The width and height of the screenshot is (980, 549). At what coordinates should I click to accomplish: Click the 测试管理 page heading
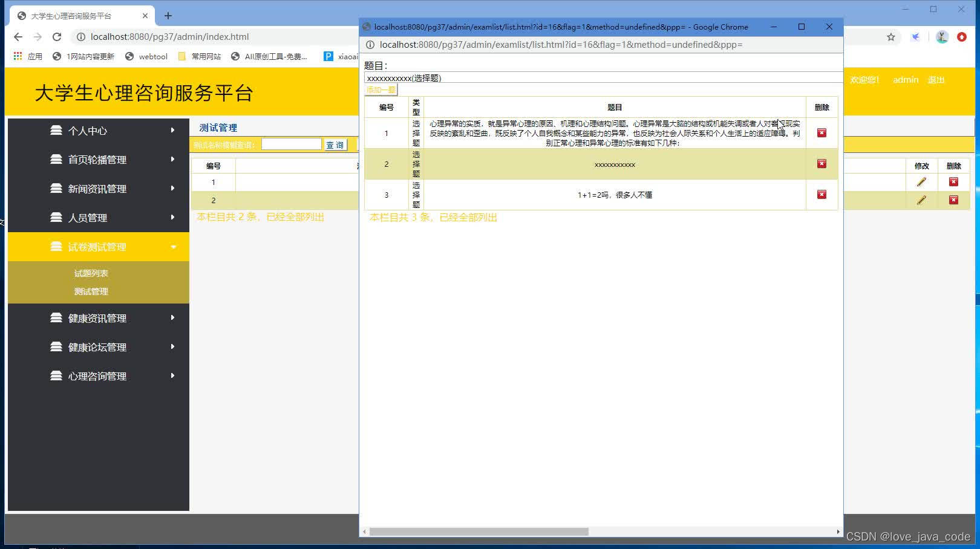218,128
